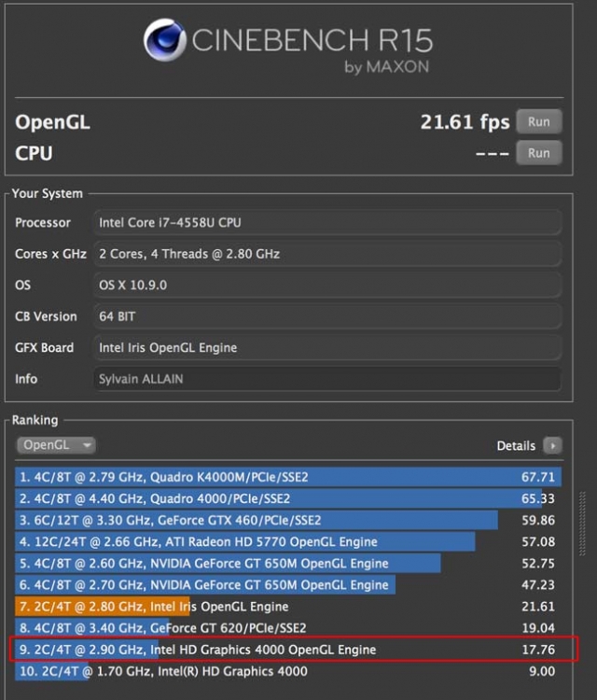The height and width of the screenshot is (700, 597).
Task: Click the 19.04 score value
Action: point(538,628)
